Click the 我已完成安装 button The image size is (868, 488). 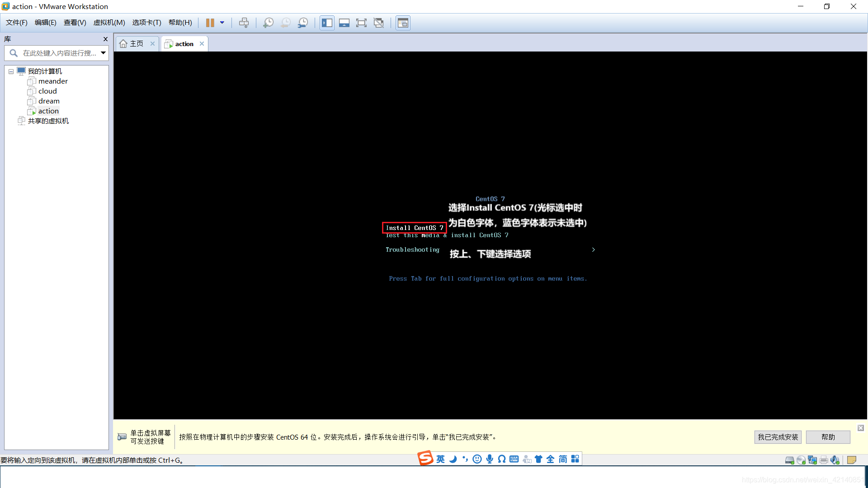coord(777,437)
